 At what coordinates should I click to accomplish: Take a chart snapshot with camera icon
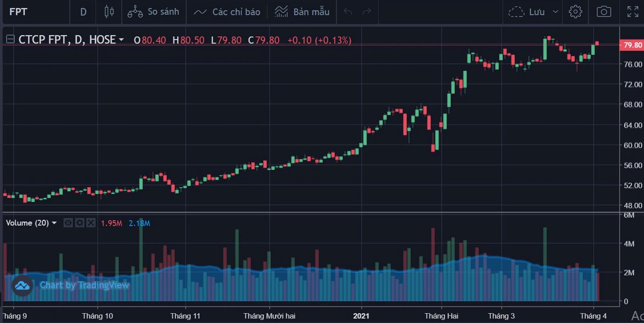click(604, 12)
